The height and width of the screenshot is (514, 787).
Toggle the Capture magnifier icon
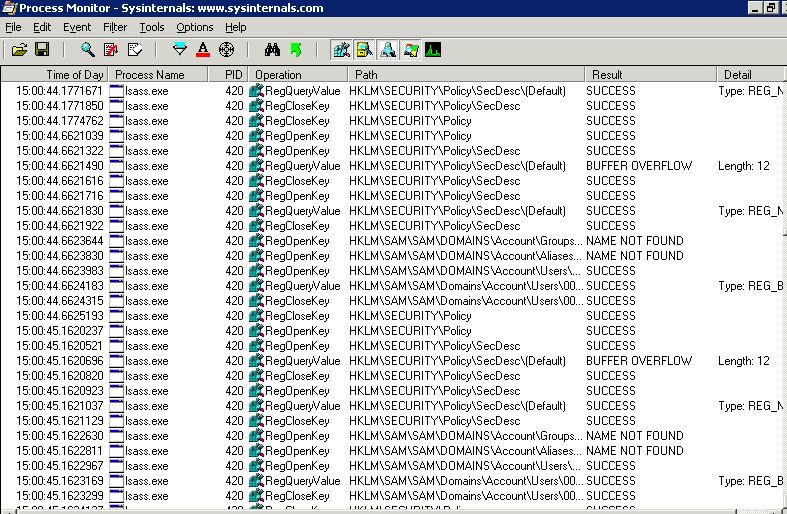click(x=88, y=50)
